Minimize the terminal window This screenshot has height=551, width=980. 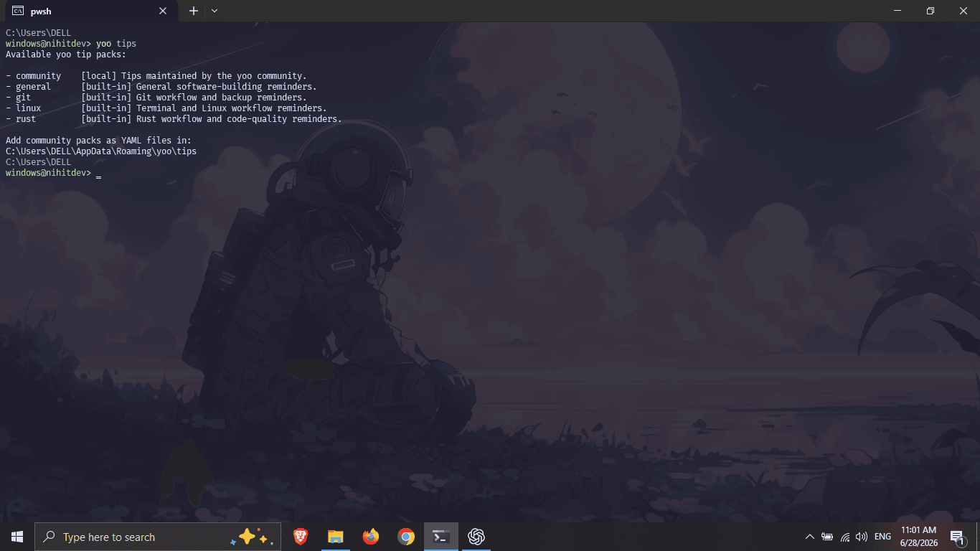(897, 11)
